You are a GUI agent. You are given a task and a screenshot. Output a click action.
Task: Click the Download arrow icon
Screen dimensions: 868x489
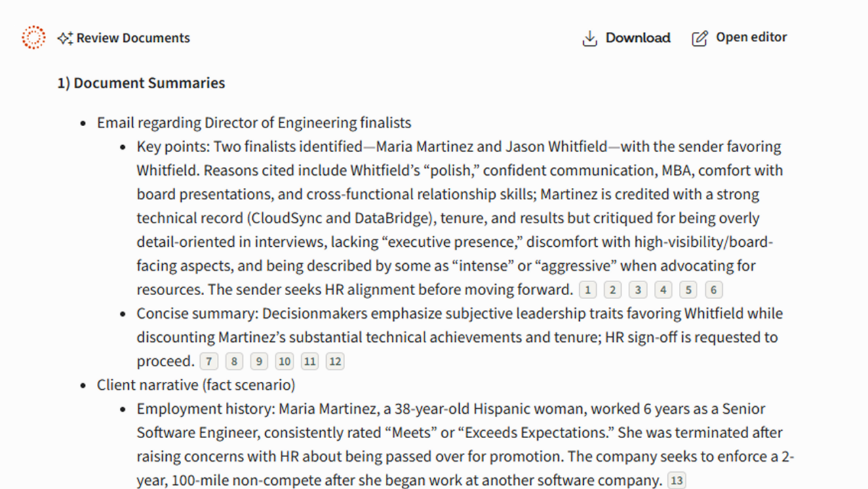coord(589,39)
